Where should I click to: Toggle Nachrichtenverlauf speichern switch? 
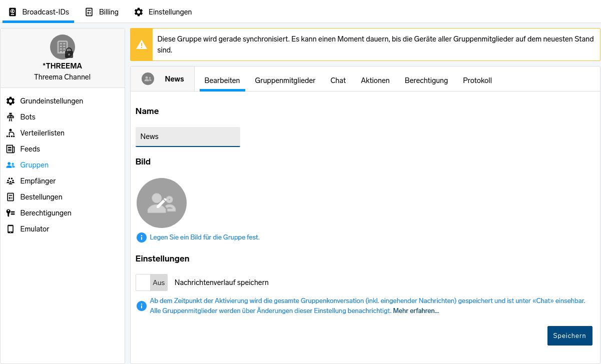click(x=152, y=282)
